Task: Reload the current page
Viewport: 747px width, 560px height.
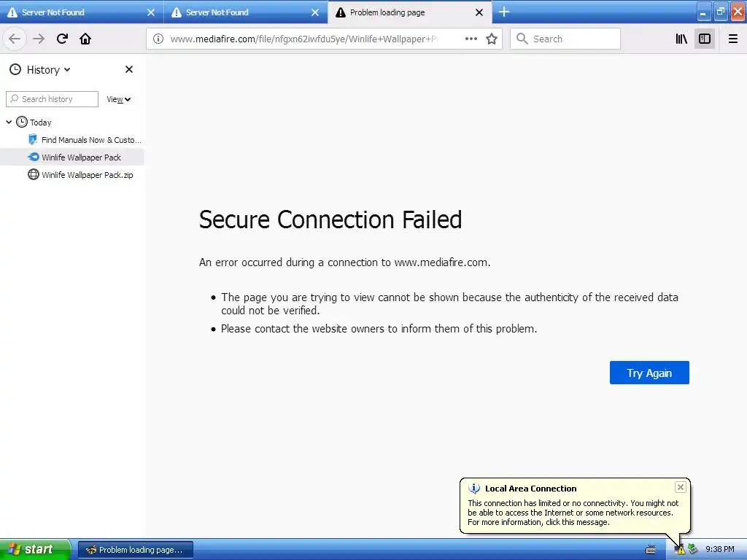Action: [62, 39]
